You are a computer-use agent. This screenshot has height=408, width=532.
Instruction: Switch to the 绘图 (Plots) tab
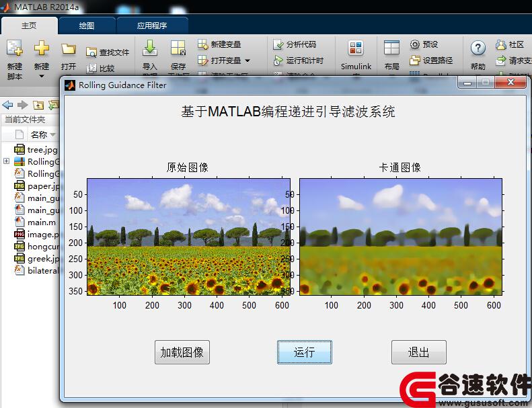coord(87,26)
